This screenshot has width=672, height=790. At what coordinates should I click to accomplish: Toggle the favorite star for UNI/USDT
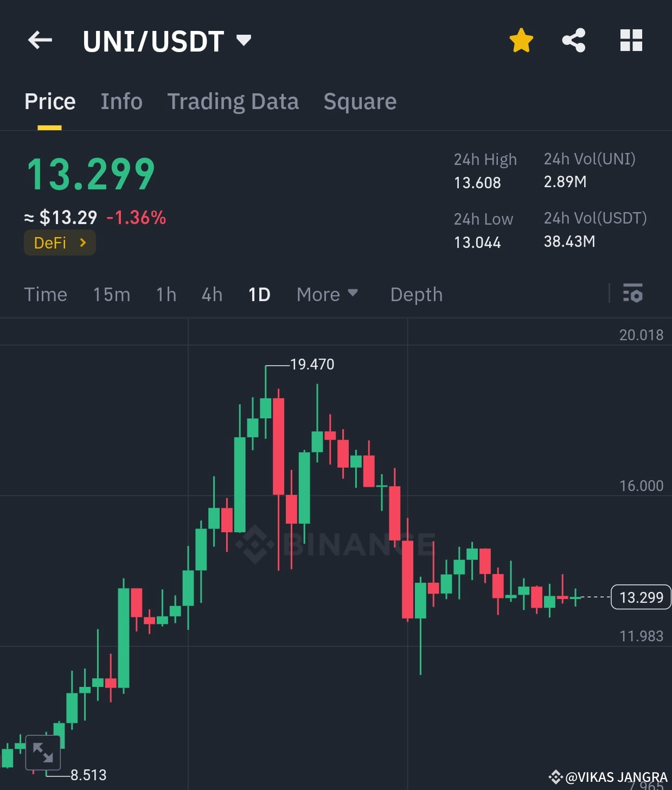[x=521, y=39]
